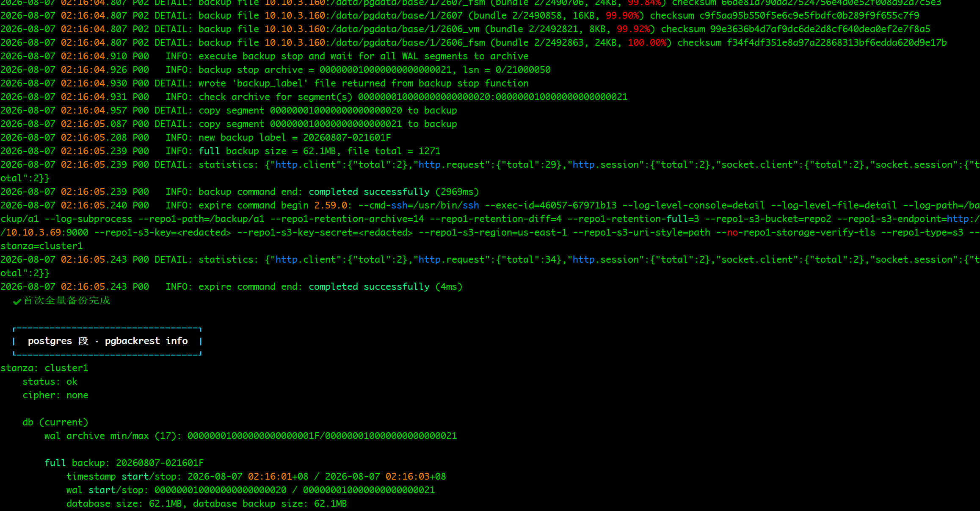The width and height of the screenshot is (980, 511).
Task: Select the '--log-level-console=detail' option
Action: tap(694, 206)
